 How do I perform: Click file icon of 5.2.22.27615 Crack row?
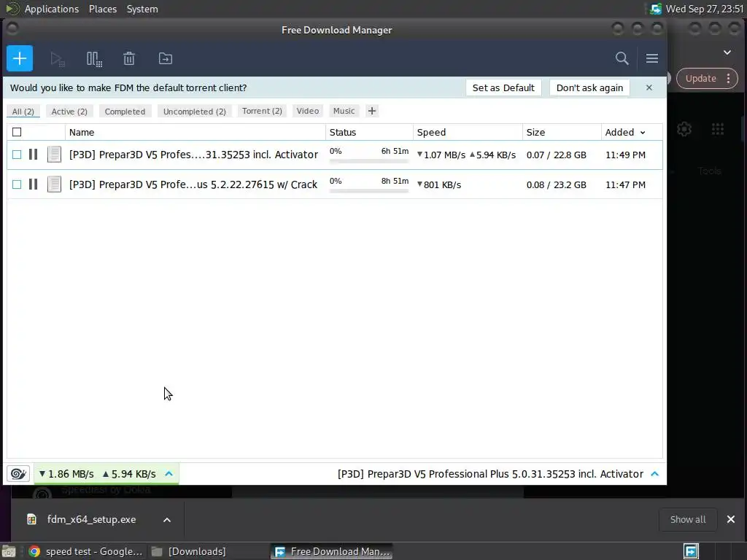[x=54, y=184]
